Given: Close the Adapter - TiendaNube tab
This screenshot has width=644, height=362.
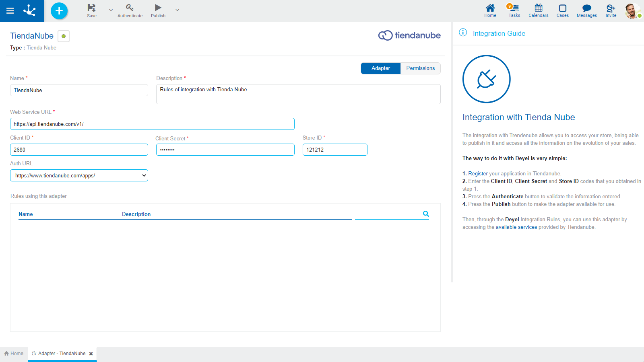Looking at the screenshot, I should point(91,354).
